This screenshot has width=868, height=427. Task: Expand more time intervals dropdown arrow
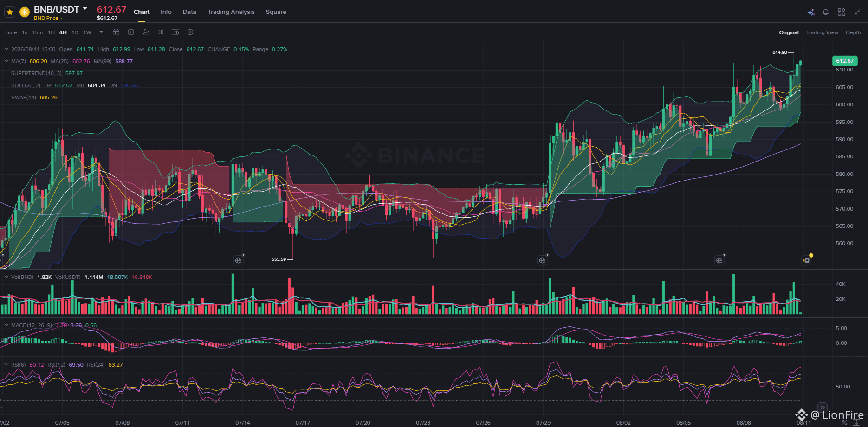click(101, 32)
